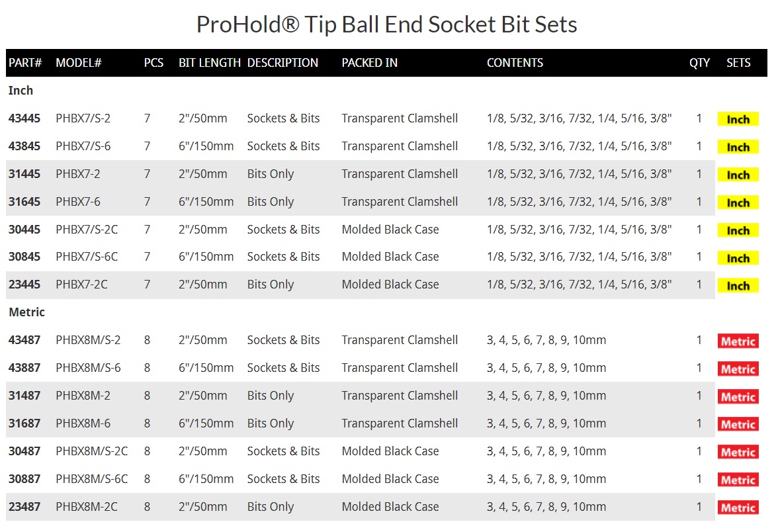
Task: Select the Inch badge for part 23445
Action: click(x=738, y=286)
